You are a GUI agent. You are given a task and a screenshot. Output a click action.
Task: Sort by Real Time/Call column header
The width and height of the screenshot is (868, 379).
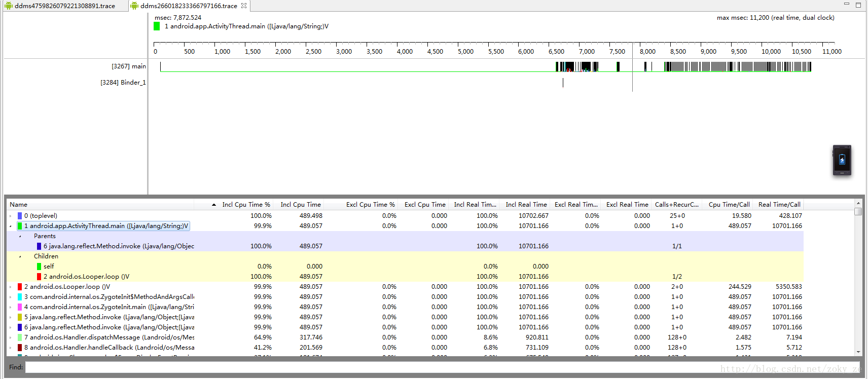tap(779, 205)
